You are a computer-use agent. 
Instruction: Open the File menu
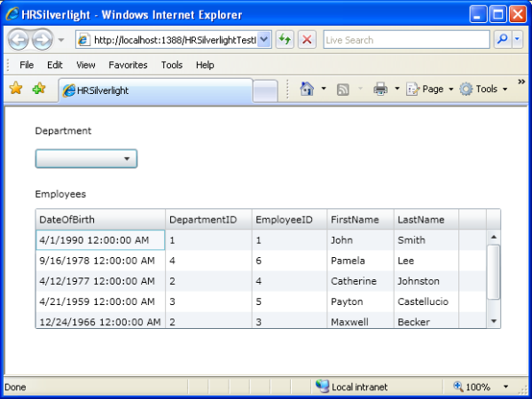coord(27,65)
